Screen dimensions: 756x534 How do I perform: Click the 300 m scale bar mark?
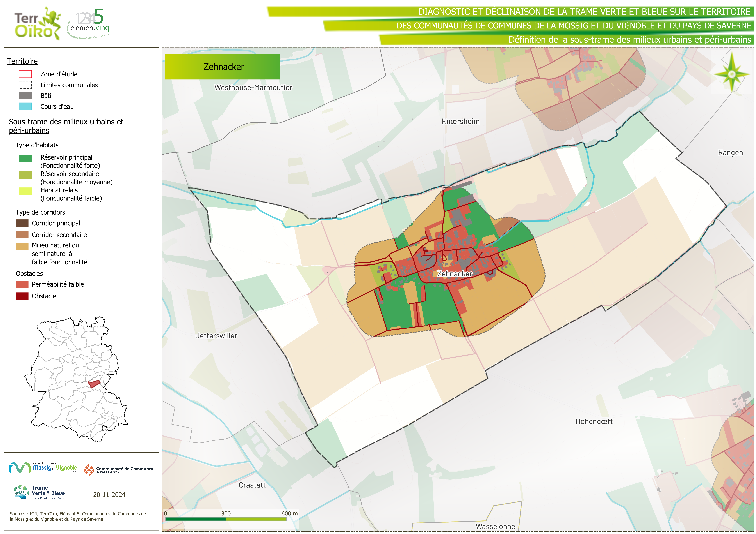tap(226, 514)
